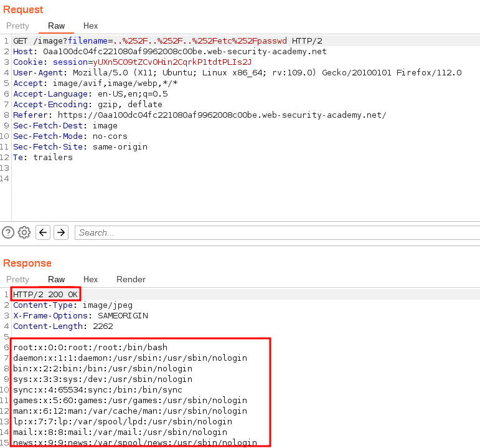
Task: Click the User-Agent header line
Action: click(x=237, y=73)
